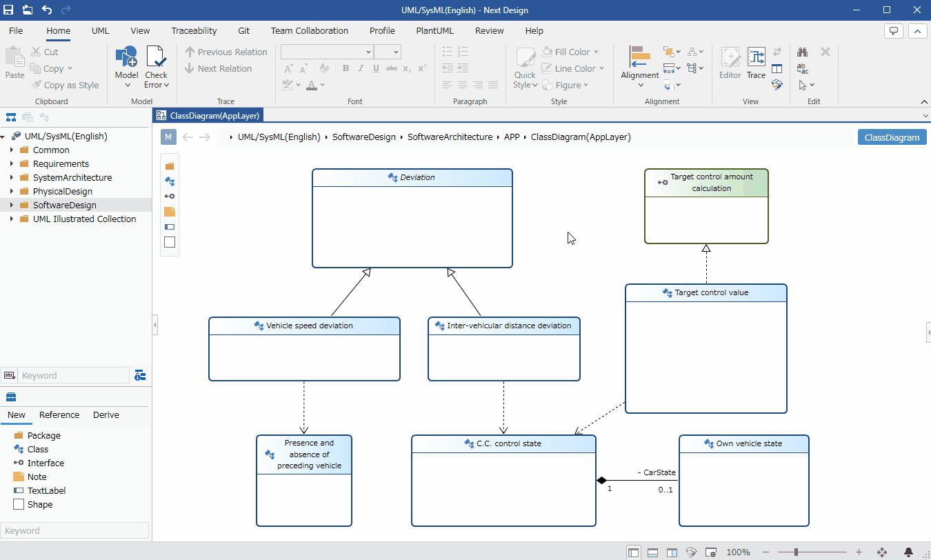Expand the SystemArchitecture folder
The height and width of the screenshot is (560, 931).
[x=12, y=177]
